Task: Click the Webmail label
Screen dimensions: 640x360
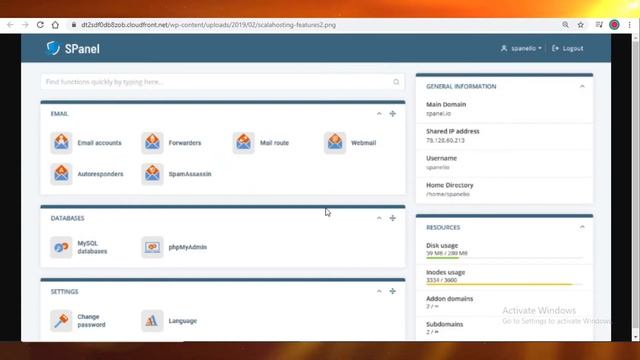Action: [x=363, y=143]
